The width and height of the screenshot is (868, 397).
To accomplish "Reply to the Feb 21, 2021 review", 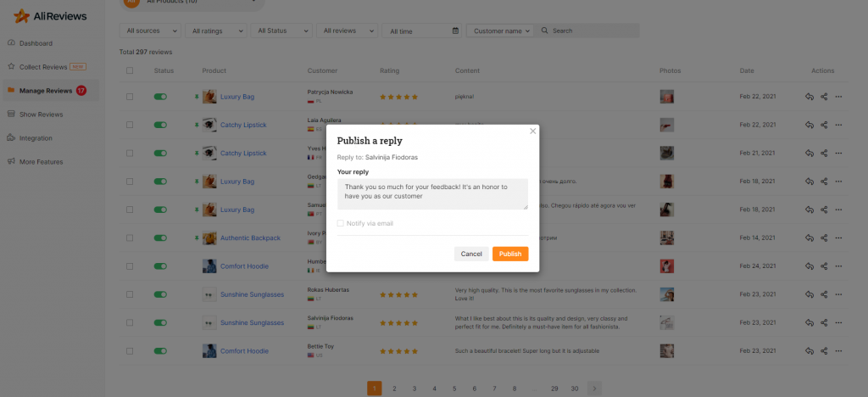I will pos(810,154).
